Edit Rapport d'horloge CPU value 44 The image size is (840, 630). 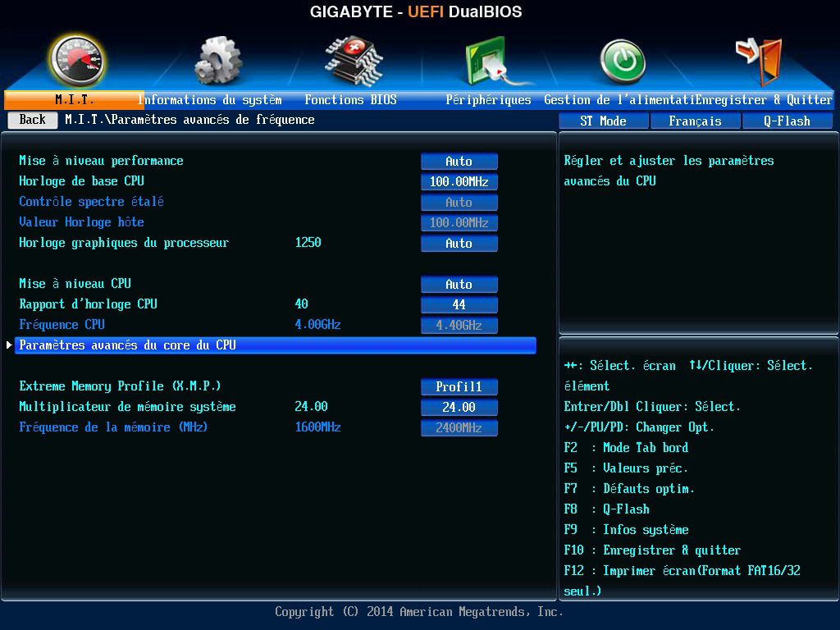459,305
